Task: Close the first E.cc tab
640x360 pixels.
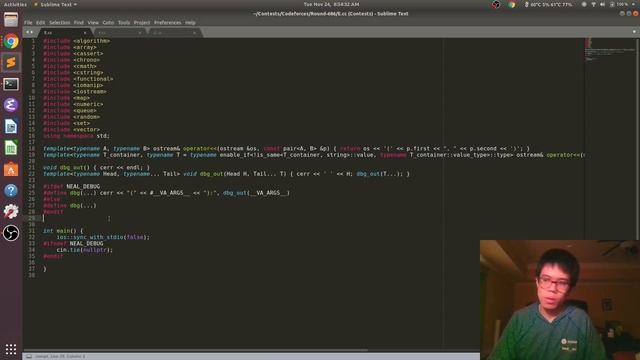Action: pyautogui.click(x=85, y=33)
